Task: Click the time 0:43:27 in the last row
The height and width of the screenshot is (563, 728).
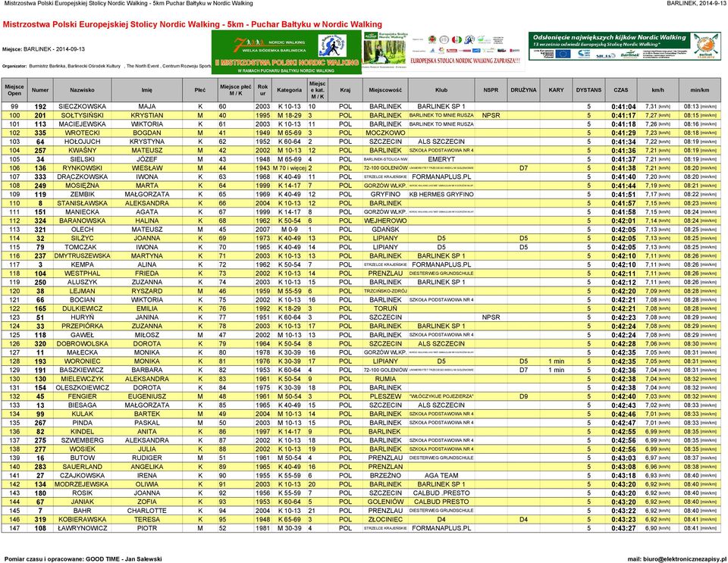Action: point(623,529)
